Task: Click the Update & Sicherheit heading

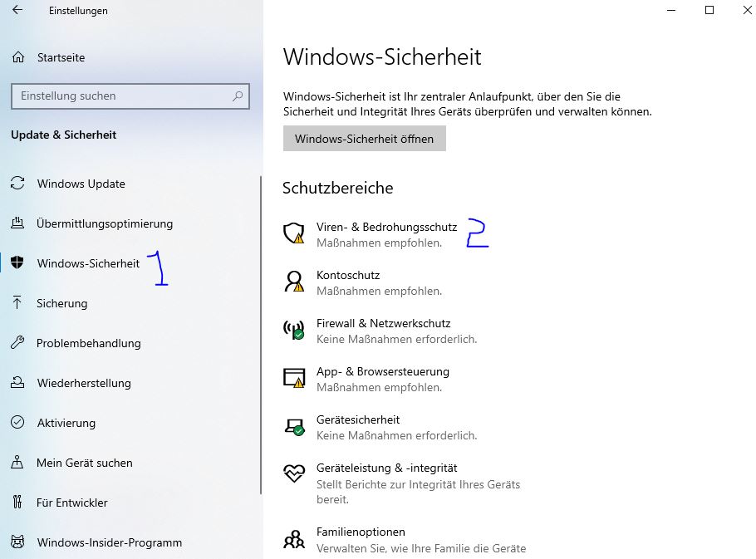Action: point(64,135)
